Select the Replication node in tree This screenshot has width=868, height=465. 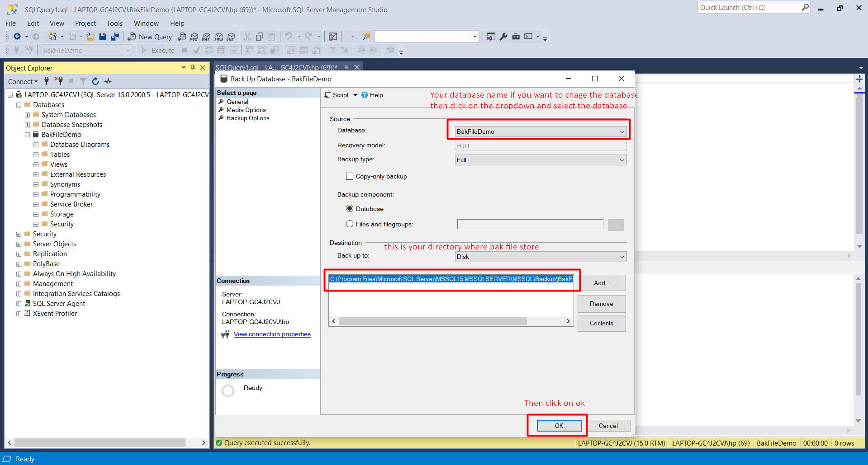50,254
